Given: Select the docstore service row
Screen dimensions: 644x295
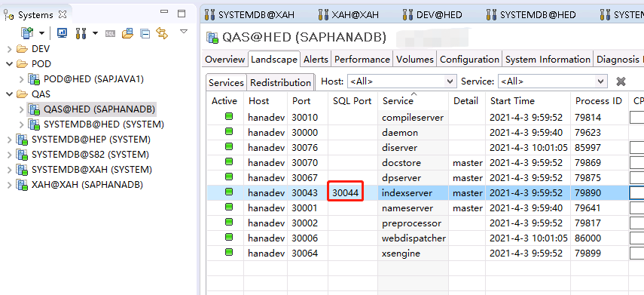Looking at the screenshot, I should coord(414,163).
